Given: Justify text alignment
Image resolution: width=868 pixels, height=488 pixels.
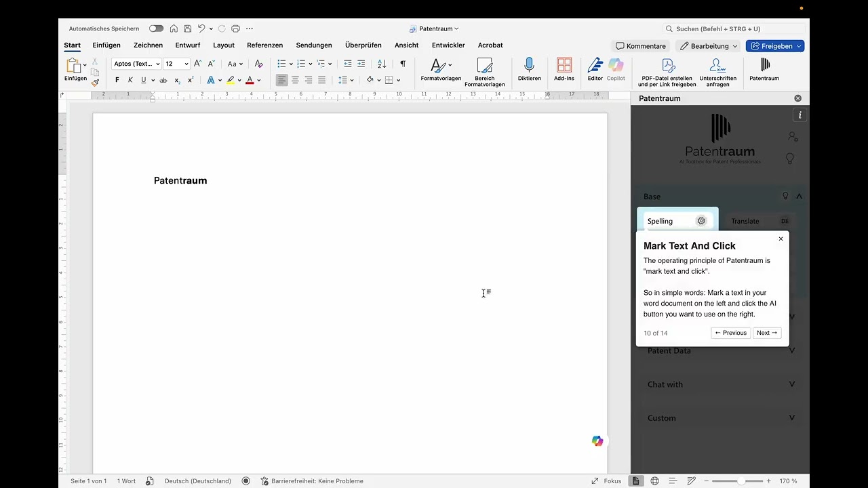Looking at the screenshot, I should tap(322, 80).
